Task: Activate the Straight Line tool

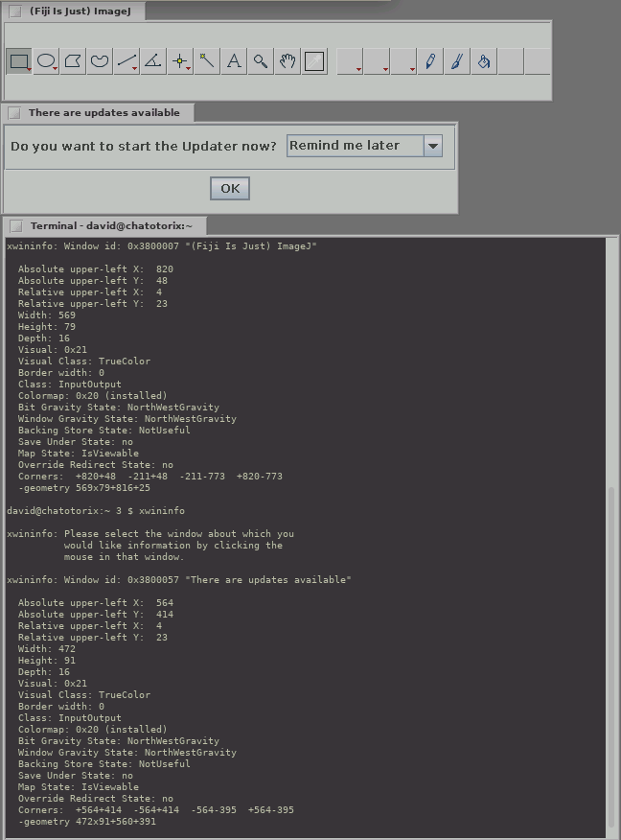Action: [126, 62]
